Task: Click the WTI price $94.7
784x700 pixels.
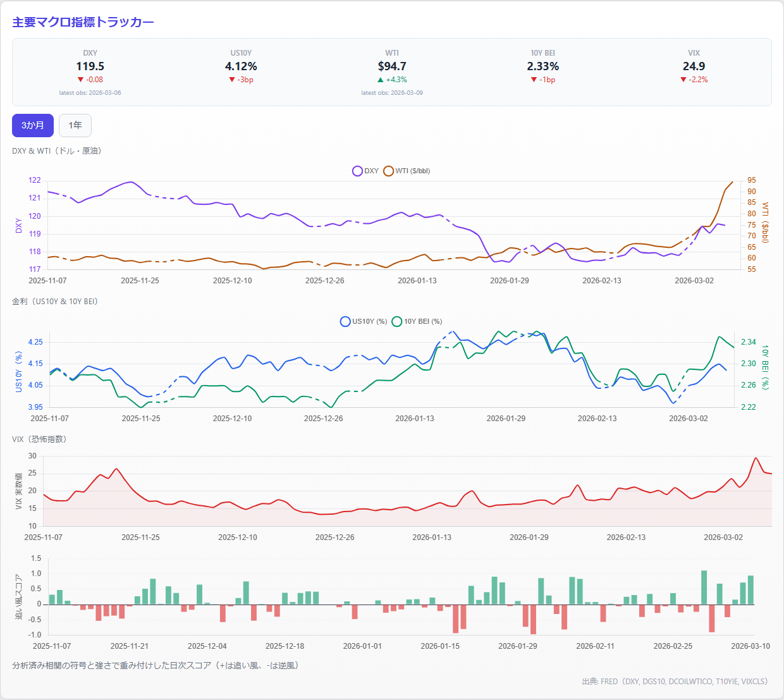Action: tap(392, 66)
